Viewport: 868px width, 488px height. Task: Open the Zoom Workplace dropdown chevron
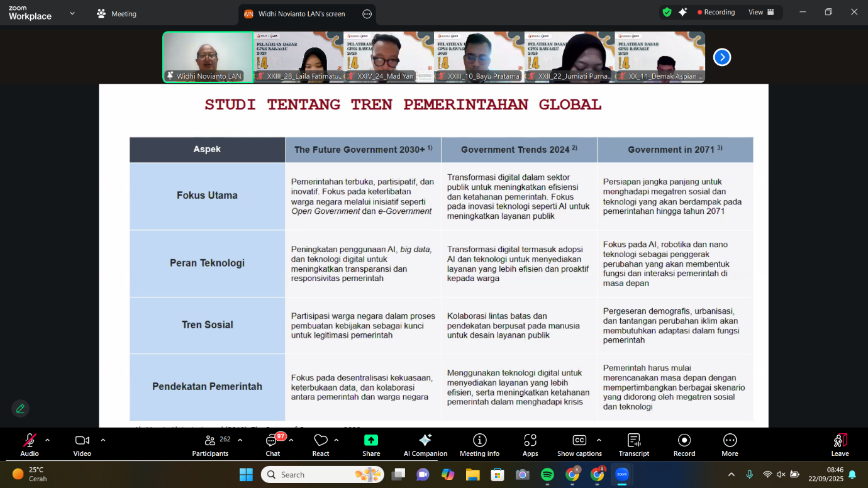tap(72, 13)
